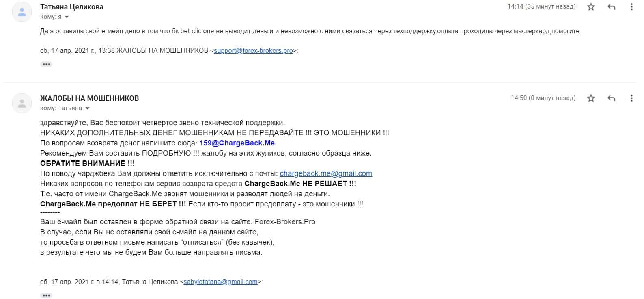
Task: Star the ЖАЛОБЫ НА МОШЕННИКОВ message
Action: tap(591, 98)
